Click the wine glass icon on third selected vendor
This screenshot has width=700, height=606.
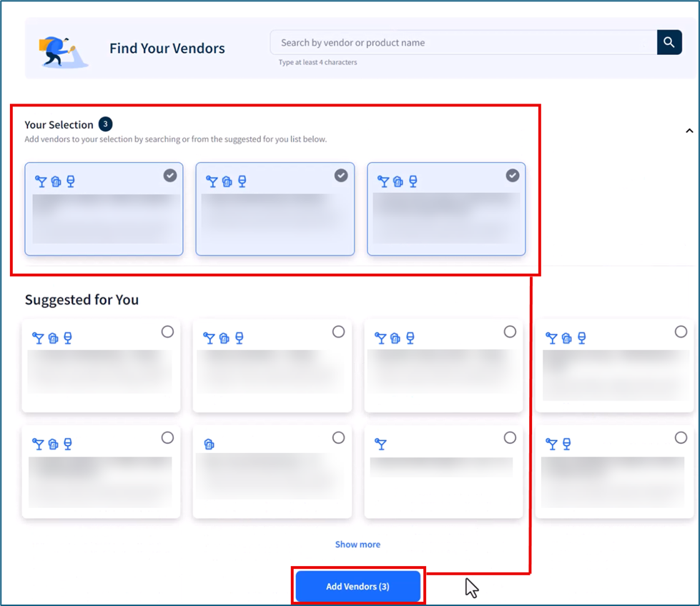(411, 181)
